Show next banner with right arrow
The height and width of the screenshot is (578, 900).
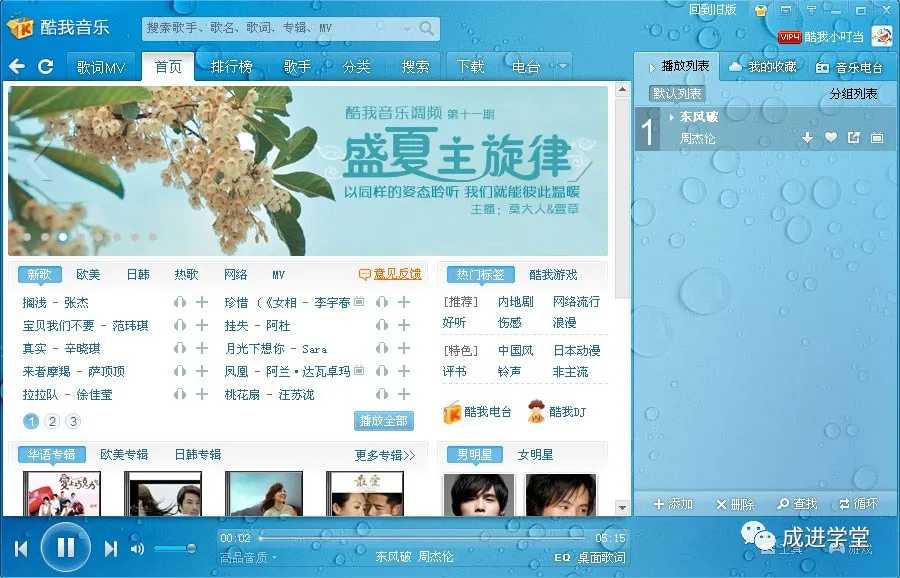tap(583, 164)
